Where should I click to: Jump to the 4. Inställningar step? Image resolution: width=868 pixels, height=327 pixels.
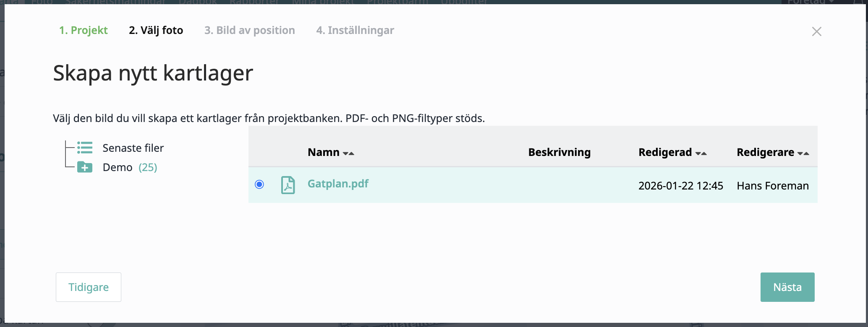tap(355, 30)
